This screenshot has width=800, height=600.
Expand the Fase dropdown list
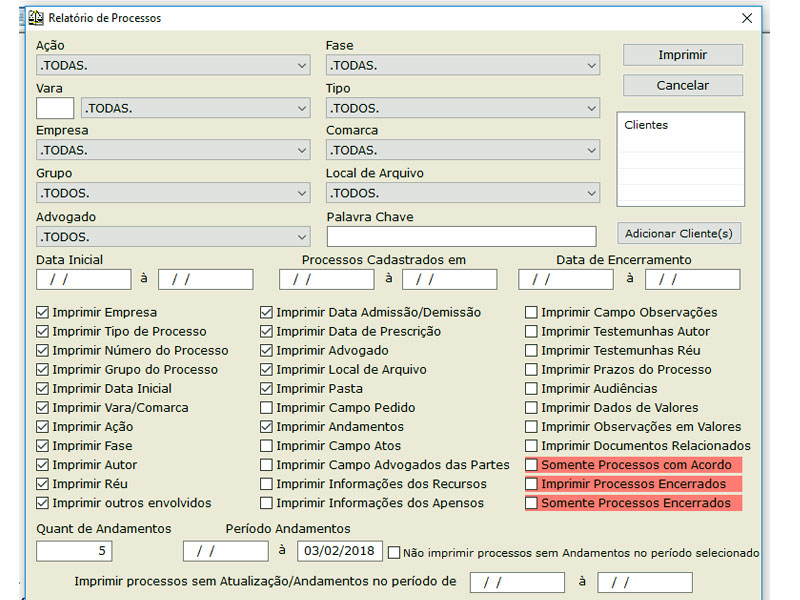[592, 66]
